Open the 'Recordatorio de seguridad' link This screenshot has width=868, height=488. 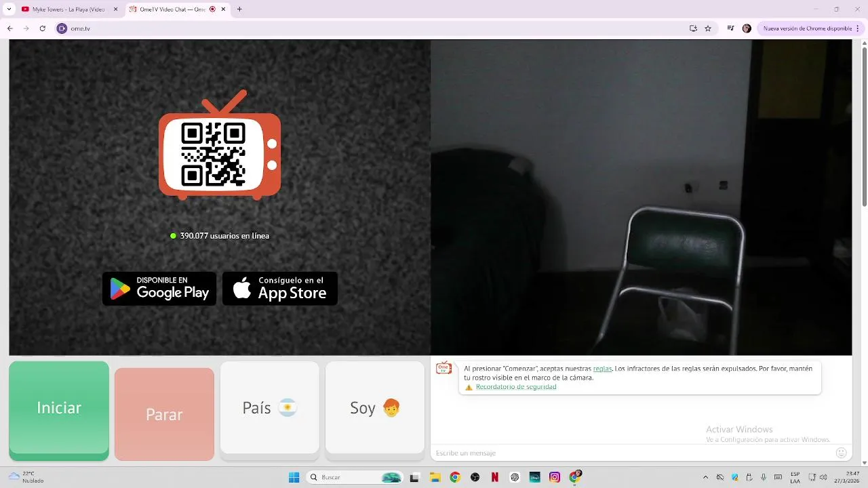coord(516,387)
